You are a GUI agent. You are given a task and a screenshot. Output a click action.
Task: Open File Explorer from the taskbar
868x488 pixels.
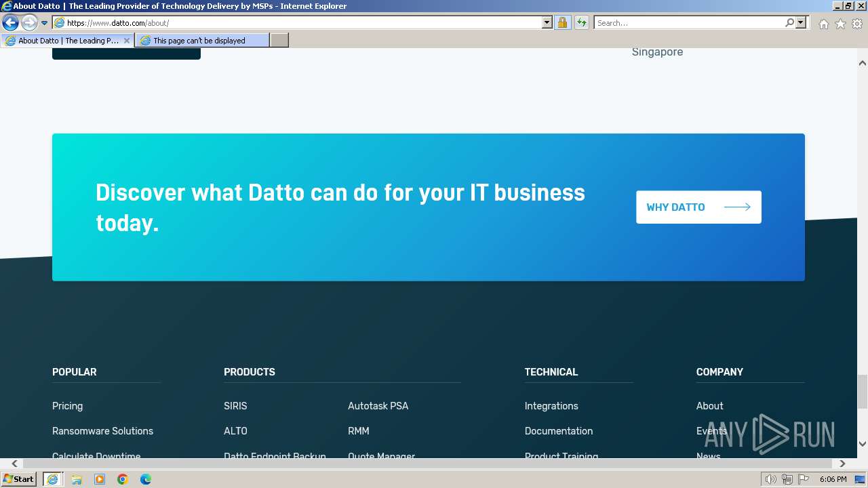[x=77, y=479]
